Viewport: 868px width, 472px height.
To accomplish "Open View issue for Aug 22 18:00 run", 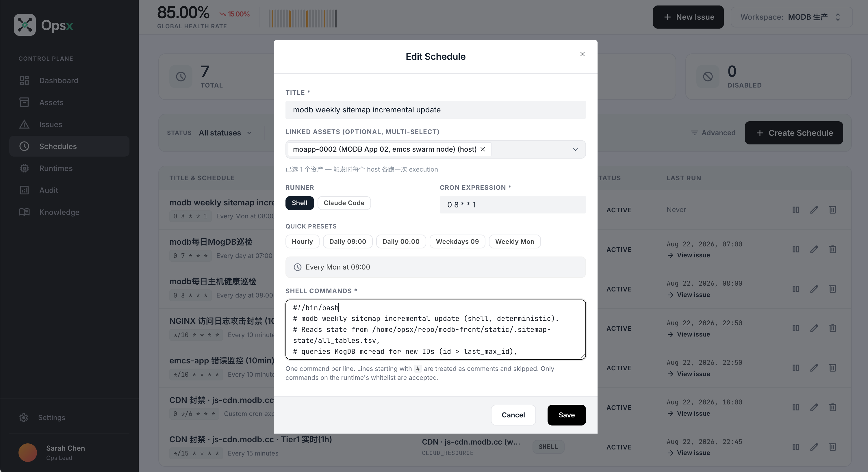I will tap(689, 413).
